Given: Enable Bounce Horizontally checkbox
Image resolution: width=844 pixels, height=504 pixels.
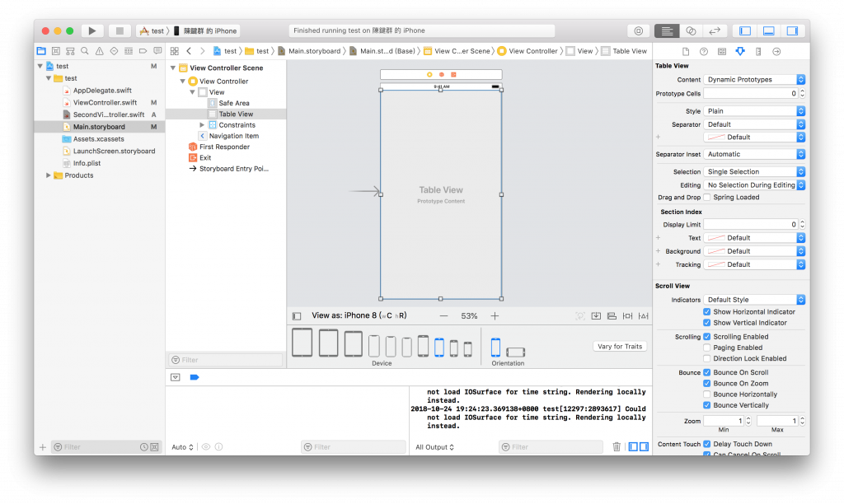Looking at the screenshot, I should tap(706, 394).
